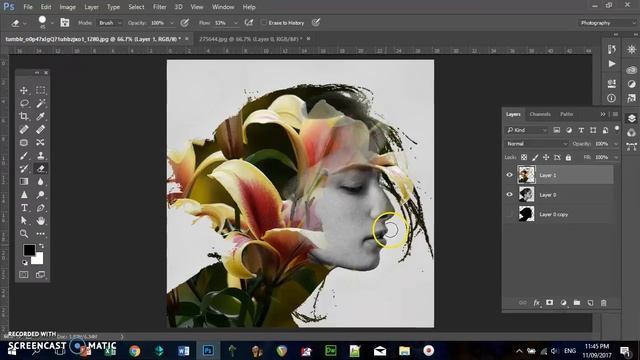Toggle airbrush build-up mode

(249, 23)
